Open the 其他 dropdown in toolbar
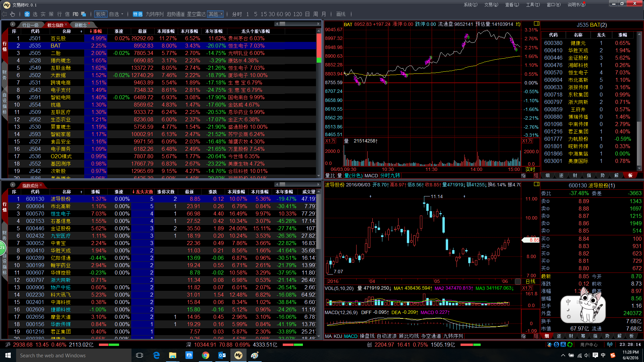This screenshot has height=362, width=644. click(x=215, y=14)
